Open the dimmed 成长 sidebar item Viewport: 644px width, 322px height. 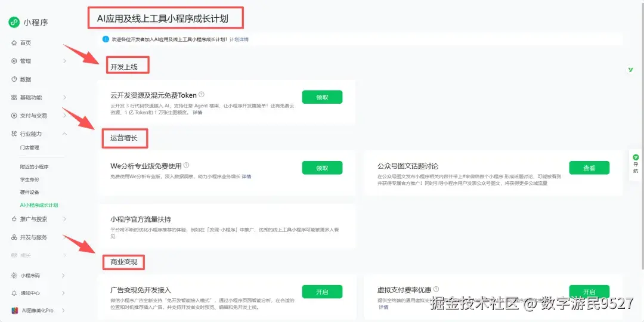tap(26, 255)
